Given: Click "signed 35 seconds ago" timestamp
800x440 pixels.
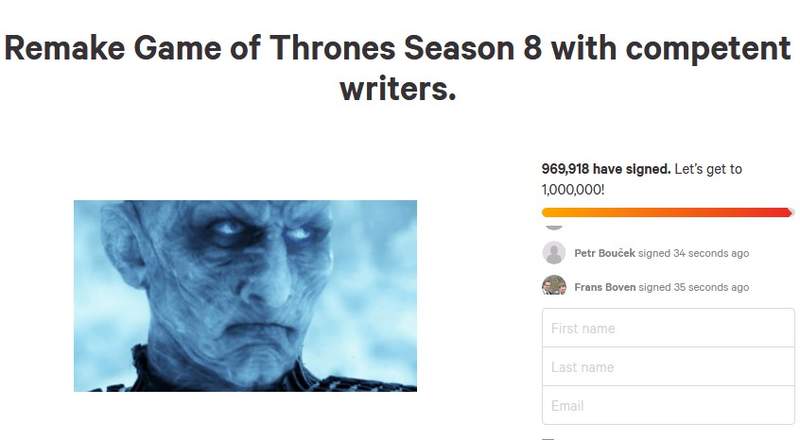Looking at the screenshot, I should point(694,287).
